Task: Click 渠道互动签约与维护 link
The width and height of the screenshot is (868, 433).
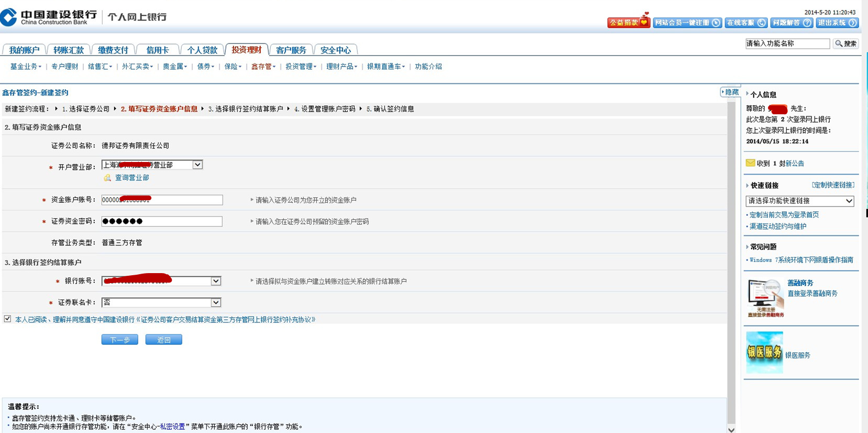Action: tap(778, 226)
